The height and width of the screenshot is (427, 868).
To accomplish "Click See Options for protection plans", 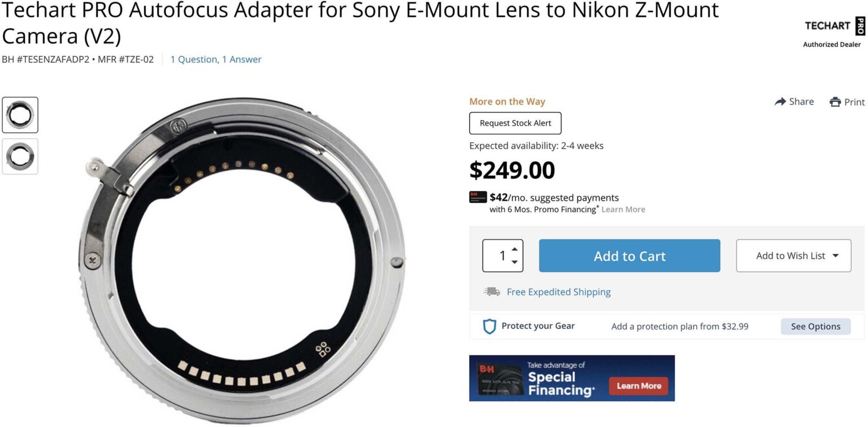I will point(815,326).
